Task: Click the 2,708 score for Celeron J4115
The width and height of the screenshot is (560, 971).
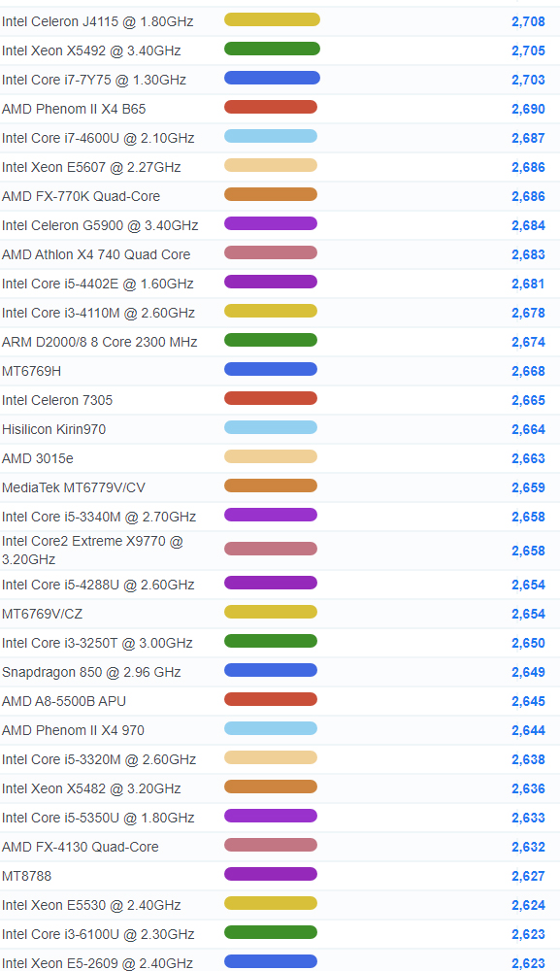Action: (x=528, y=21)
